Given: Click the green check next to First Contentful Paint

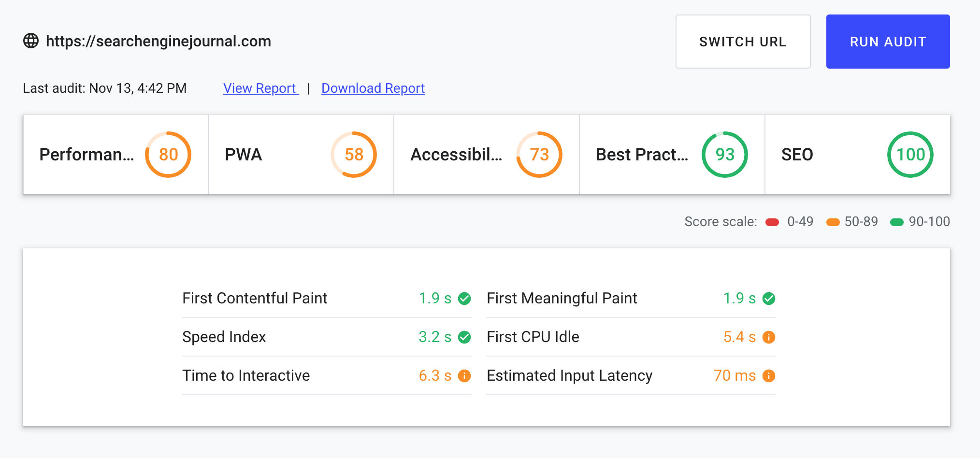Looking at the screenshot, I should tap(464, 299).
